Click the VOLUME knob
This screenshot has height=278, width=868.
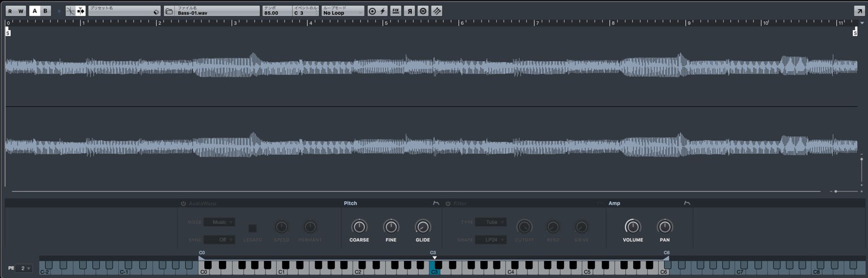(633, 227)
